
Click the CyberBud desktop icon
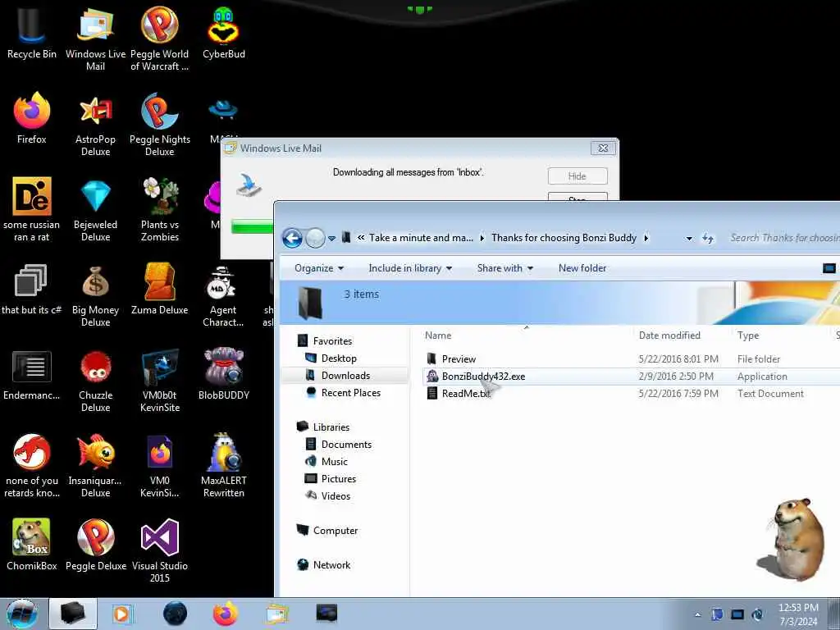pos(223,33)
